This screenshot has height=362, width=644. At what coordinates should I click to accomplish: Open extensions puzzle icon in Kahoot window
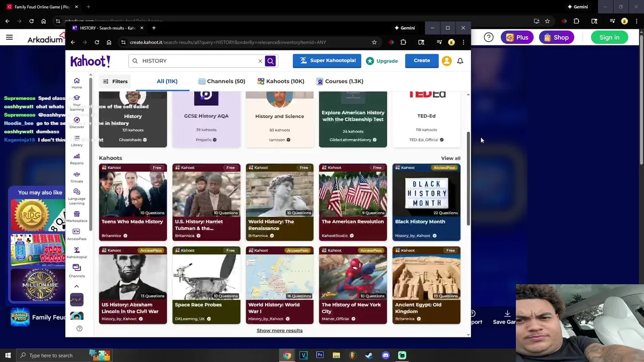403,42
